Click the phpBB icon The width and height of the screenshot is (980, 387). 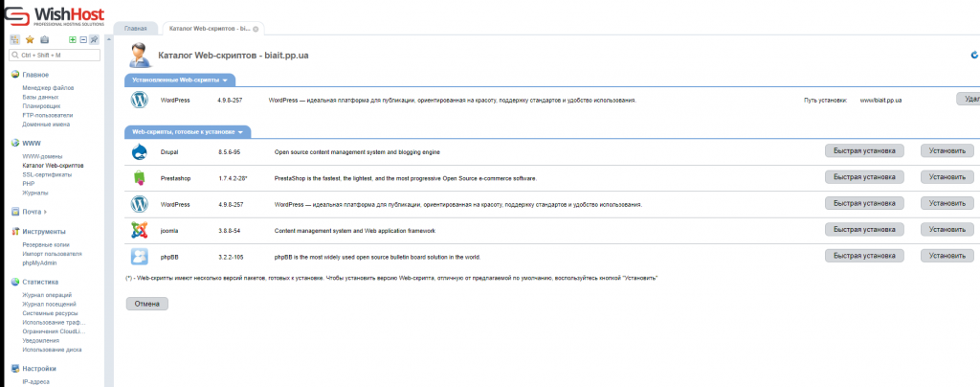(140, 257)
